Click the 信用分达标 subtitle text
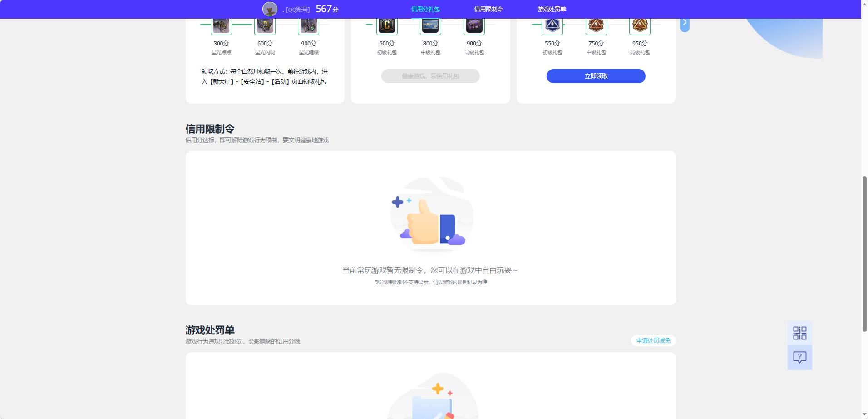868x419 pixels. point(257,140)
